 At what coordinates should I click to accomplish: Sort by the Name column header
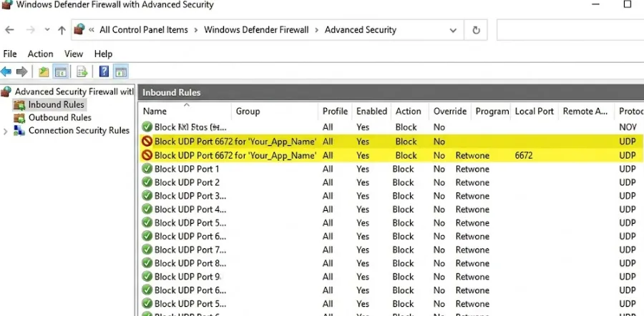pyautogui.click(x=155, y=112)
